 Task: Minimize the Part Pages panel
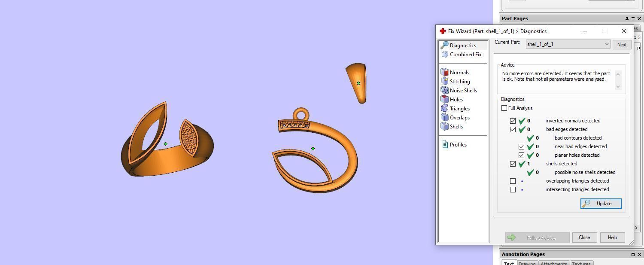point(633,18)
